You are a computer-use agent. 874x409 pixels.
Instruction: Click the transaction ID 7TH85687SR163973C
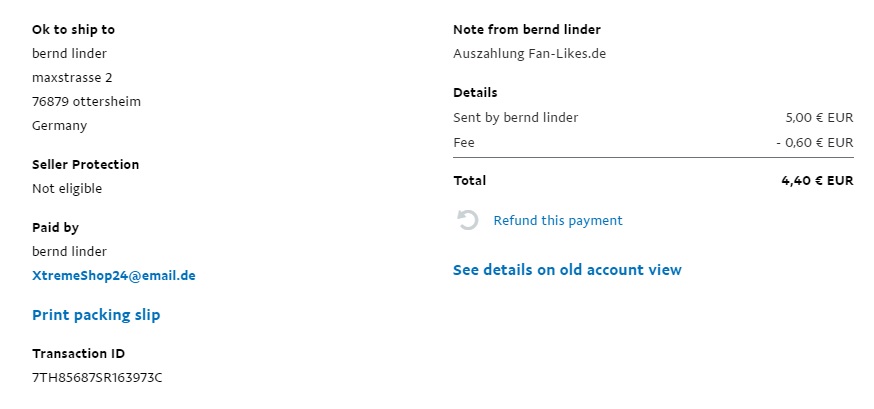pyautogui.click(x=97, y=377)
